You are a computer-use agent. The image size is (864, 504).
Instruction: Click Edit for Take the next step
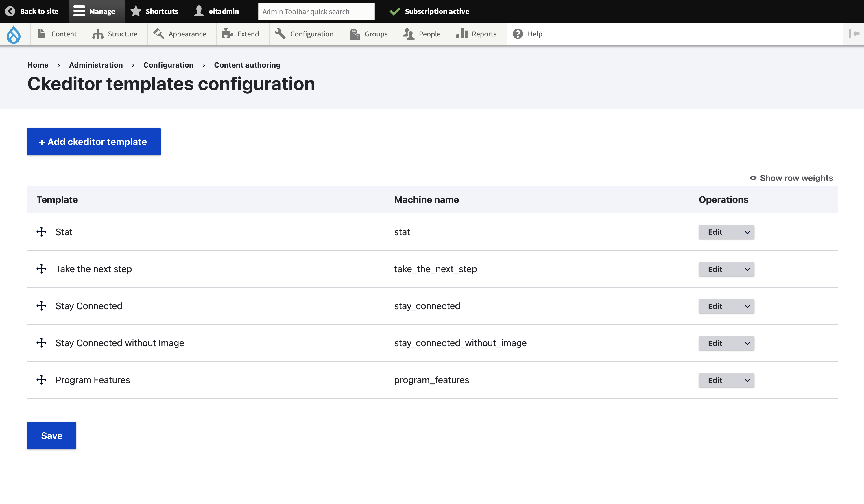point(715,269)
